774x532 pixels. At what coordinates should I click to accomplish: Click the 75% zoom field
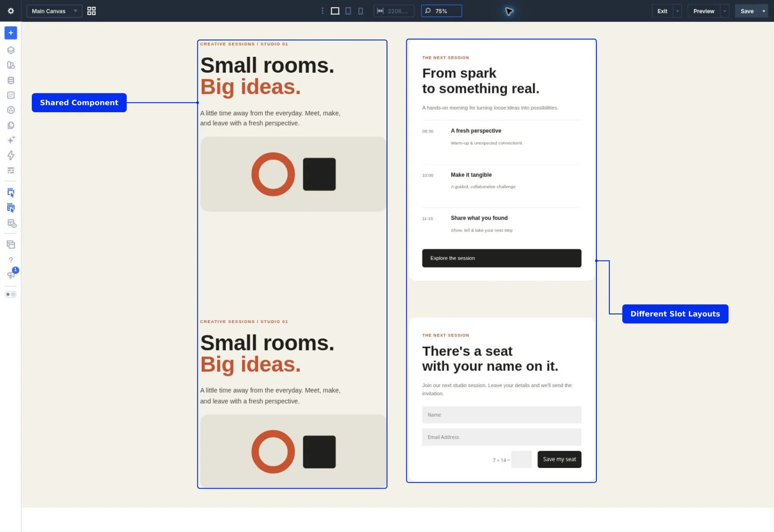(442, 11)
